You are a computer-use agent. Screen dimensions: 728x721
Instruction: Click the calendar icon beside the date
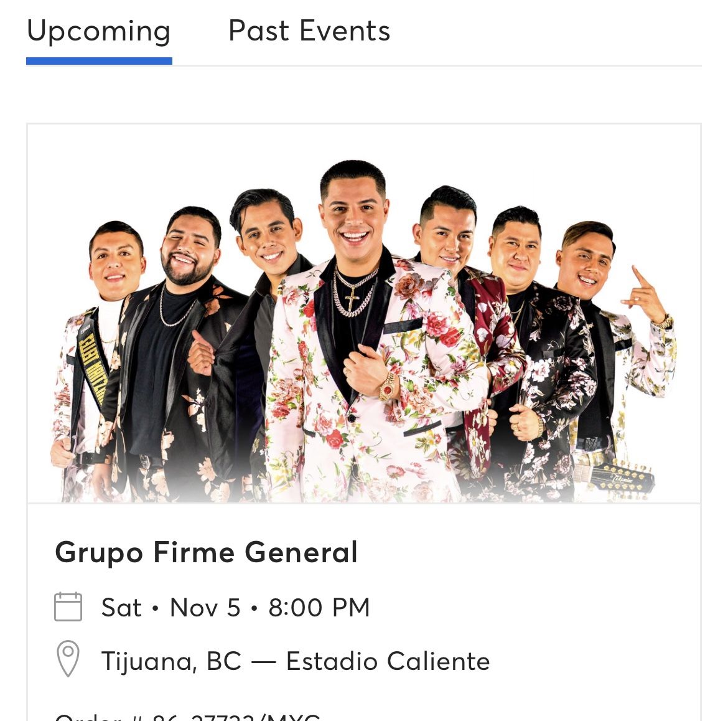pos(68,606)
